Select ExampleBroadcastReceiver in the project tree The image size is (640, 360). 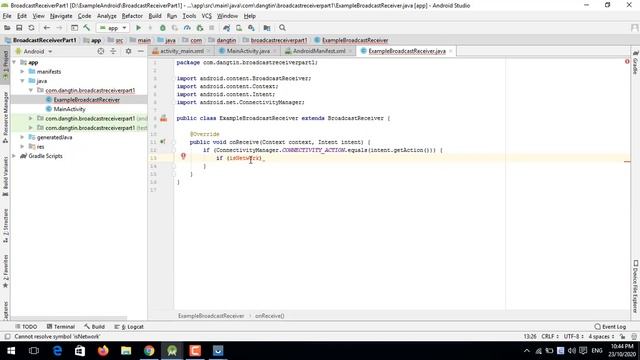(x=87, y=100)
